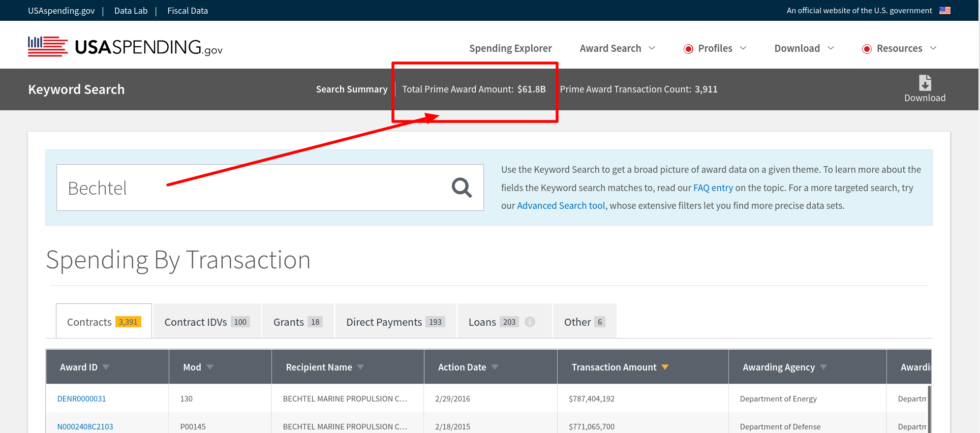Screen dimensions: 980x433
Task: Click recipient in the DENR0000031 row
Action: 345,398
